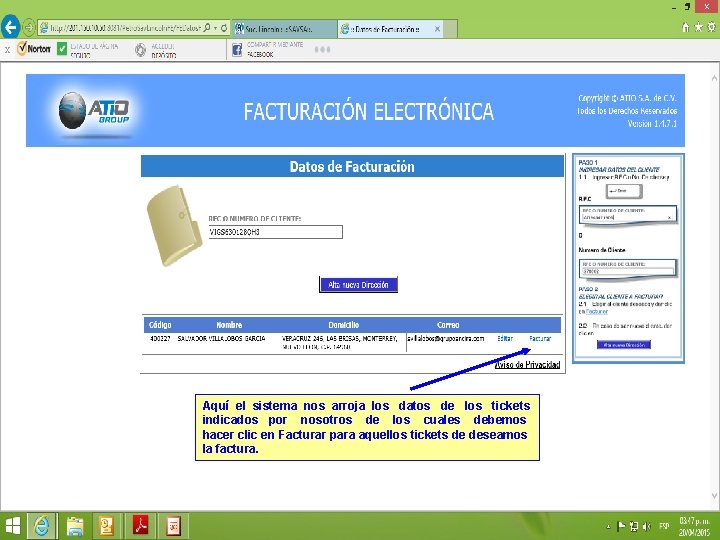Open browser settings gear icon
This screenshot has width=720, height=540.
[711, 27]
